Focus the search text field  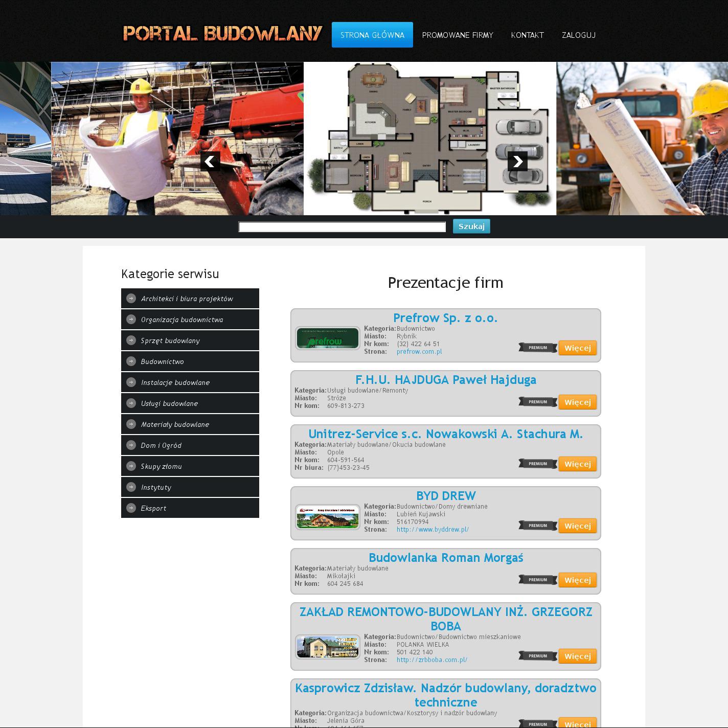(342, 227)
